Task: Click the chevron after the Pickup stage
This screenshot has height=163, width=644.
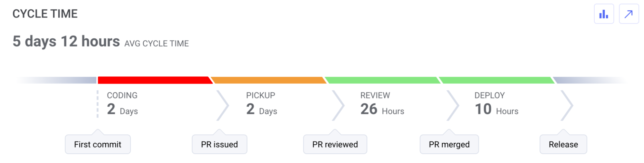Action: 338,105
